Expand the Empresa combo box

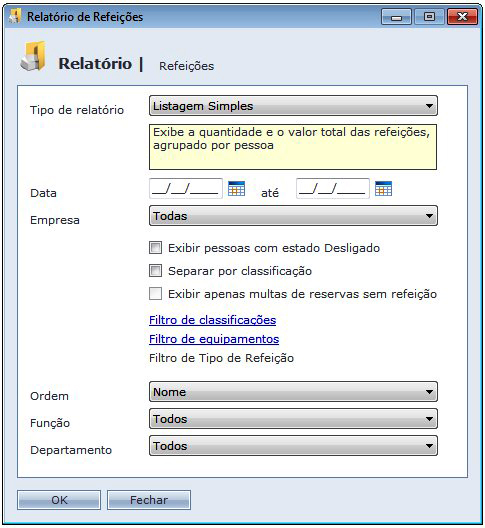293,216
